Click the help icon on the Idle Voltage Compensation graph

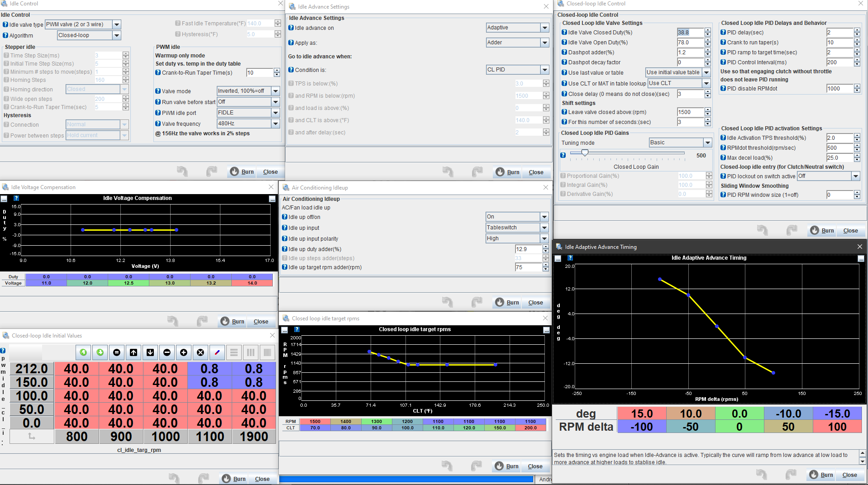tap(16, 198)
